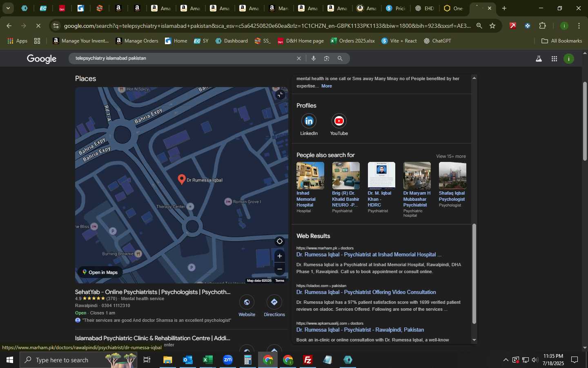Click Open in Maps button

[100, 272]
